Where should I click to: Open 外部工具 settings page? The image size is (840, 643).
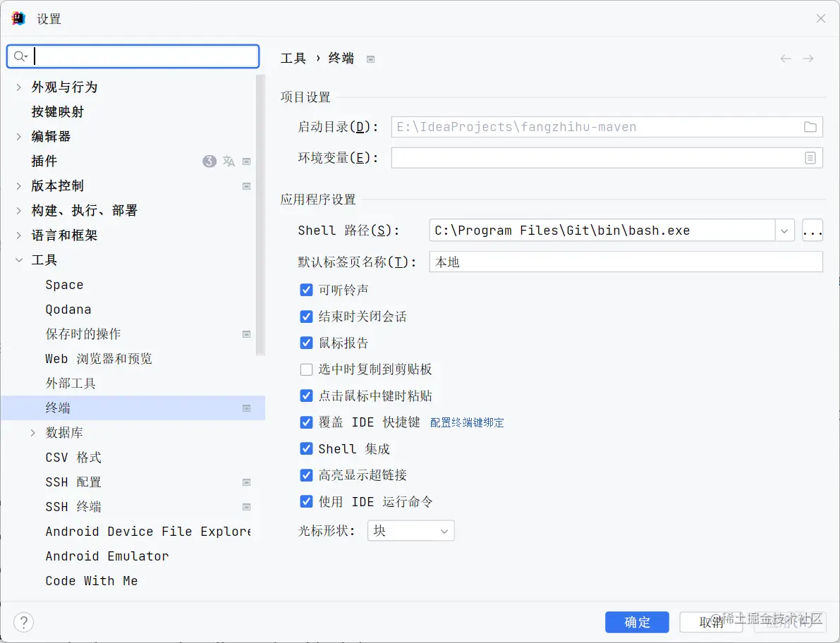click(x=71, y=384)
